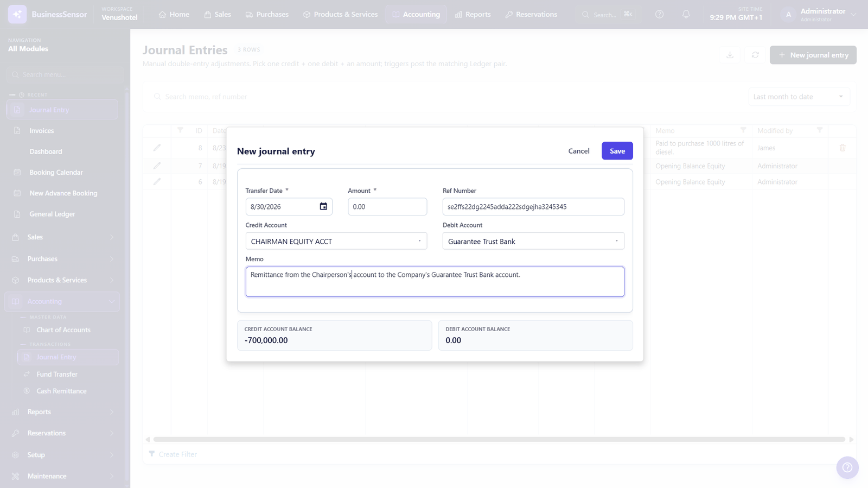Click the BusinessSensor logo icon
This screenshot has width=868, height=488.
pos(17,14)
